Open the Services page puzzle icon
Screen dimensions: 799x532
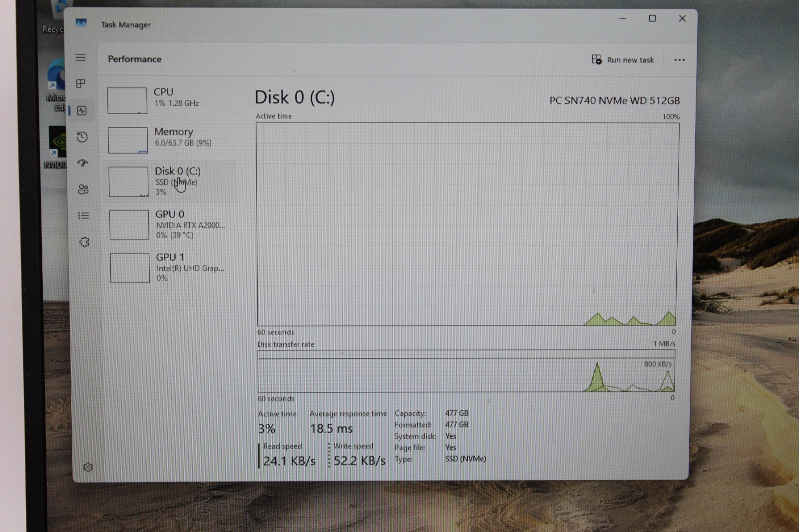(84, 242)
